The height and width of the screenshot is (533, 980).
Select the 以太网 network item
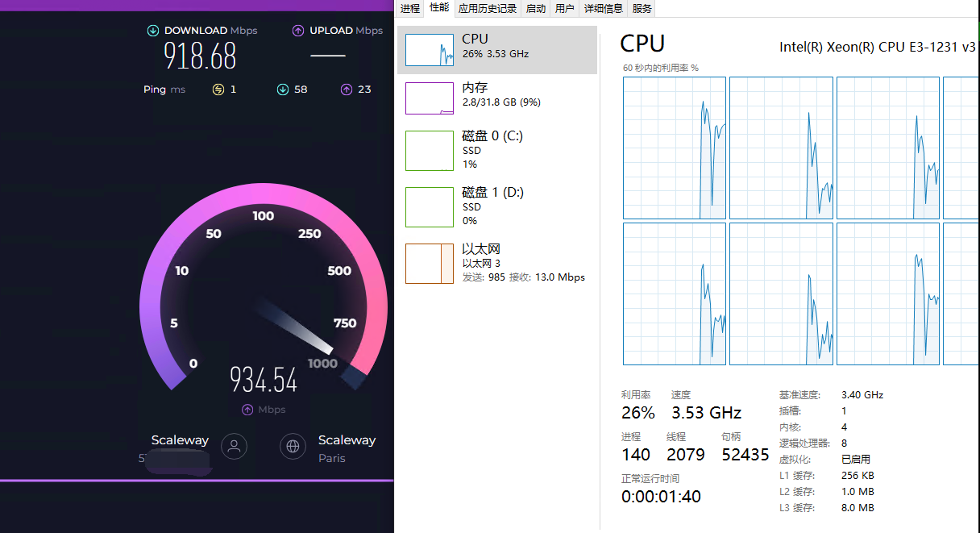pyautogui.click(x=497, y=263)
